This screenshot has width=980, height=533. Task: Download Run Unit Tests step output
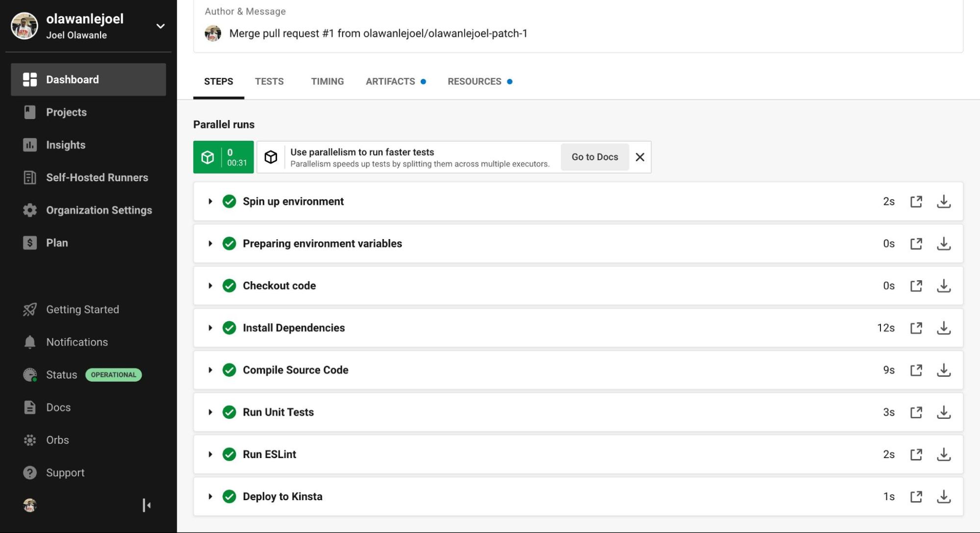click(943, 412)
